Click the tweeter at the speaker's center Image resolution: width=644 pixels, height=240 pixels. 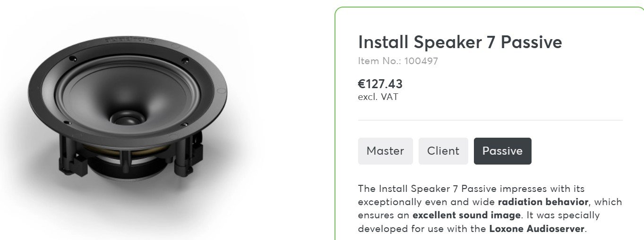point(128,117)
